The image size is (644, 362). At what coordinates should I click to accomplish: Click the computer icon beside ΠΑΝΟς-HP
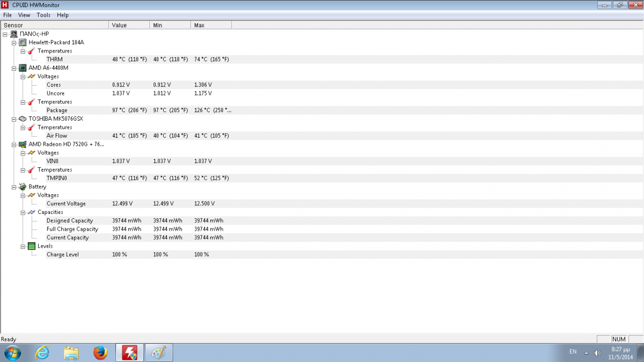(14, 34)
